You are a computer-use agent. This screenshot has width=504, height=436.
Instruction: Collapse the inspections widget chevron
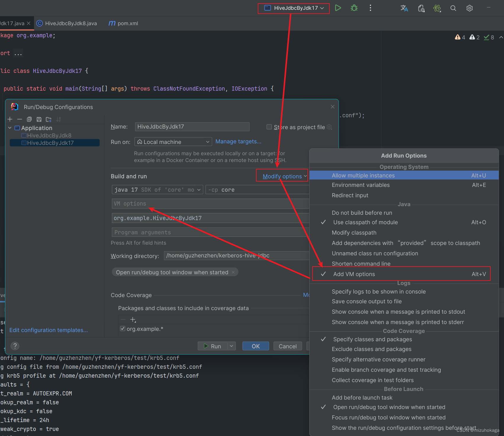click(501, 37)
